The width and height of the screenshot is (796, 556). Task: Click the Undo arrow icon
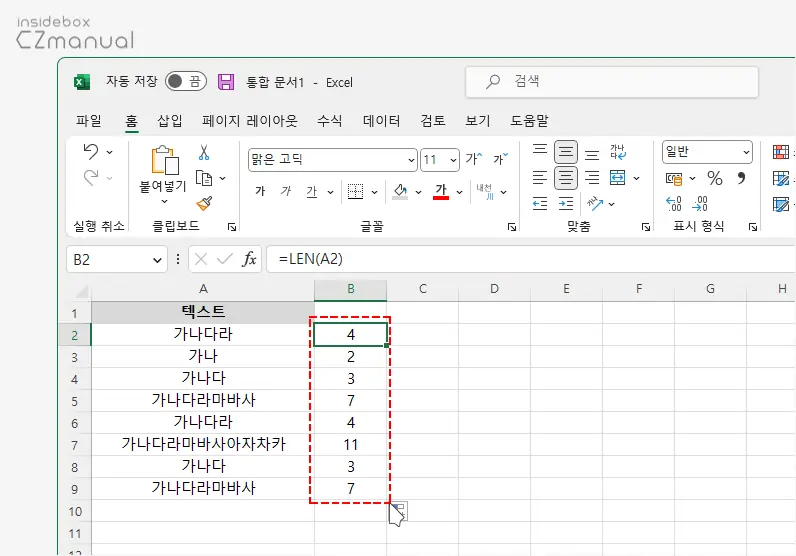[91, 151]
